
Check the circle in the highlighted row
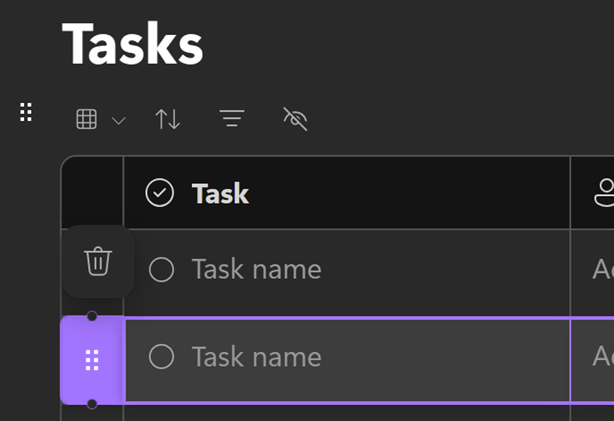point(161,356)
